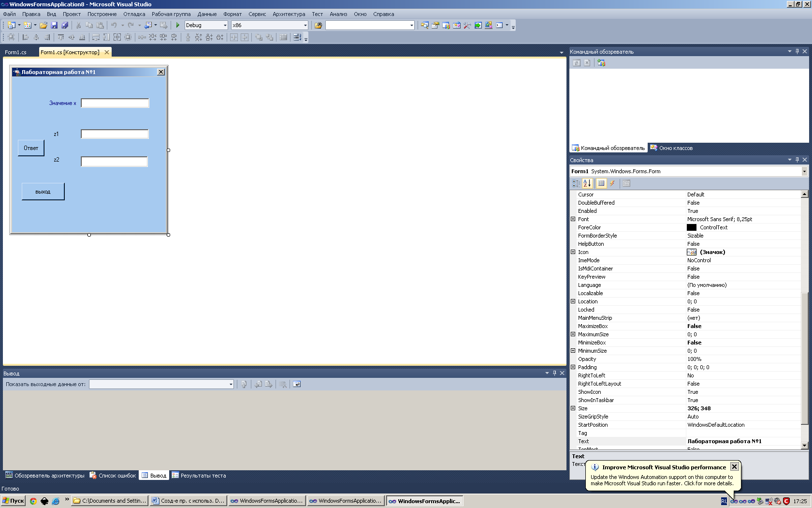Viewport: 812px width, 508px height.
Task: Click the Tab Order layout icon
Action: [x=297, y=37]
